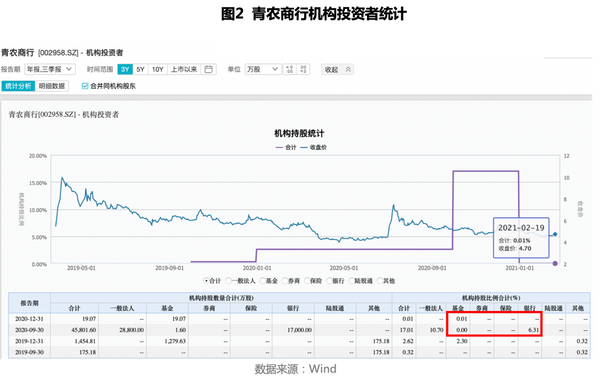Open the calendar date range picker

pyautogui.click(x=209, y=69)
